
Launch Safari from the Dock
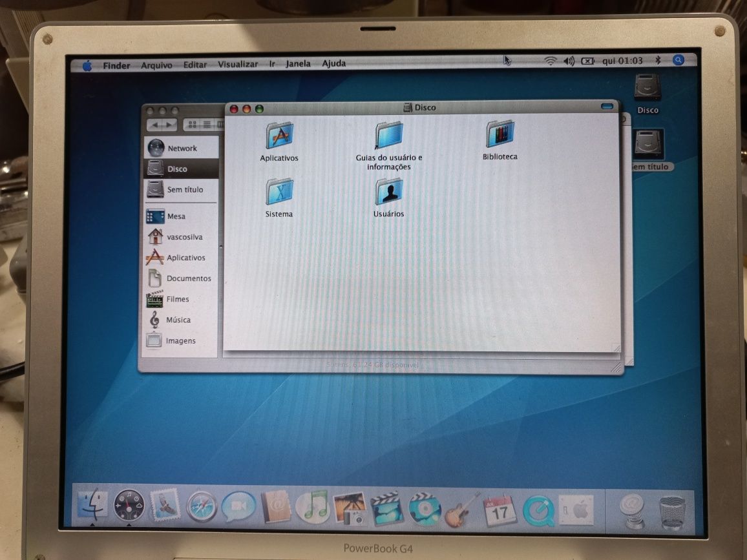tap(202, 506)
